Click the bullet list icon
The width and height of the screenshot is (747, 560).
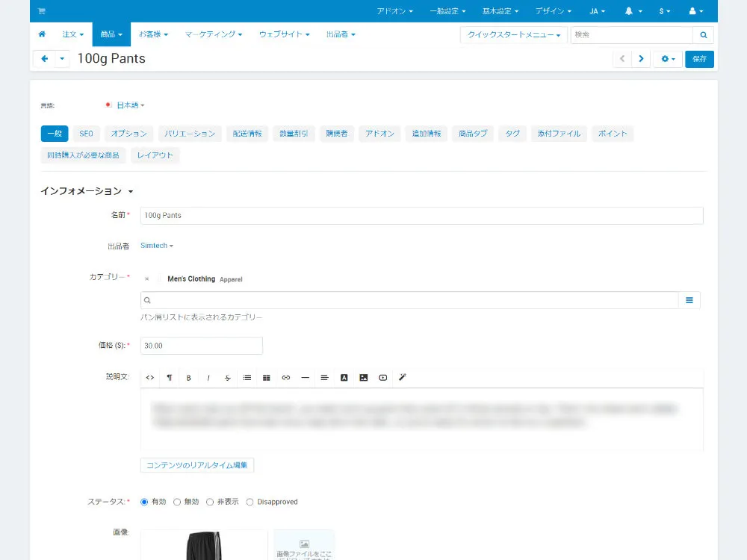[247, 378]
